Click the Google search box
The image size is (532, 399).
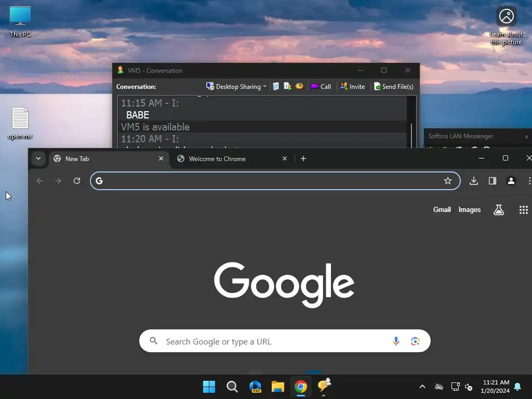[x=285, y=341]
